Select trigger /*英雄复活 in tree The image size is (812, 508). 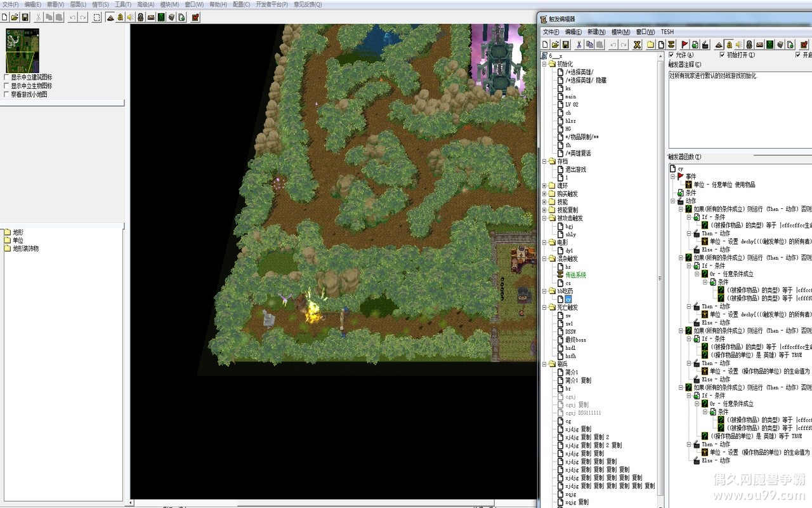[x=578, y=153]
